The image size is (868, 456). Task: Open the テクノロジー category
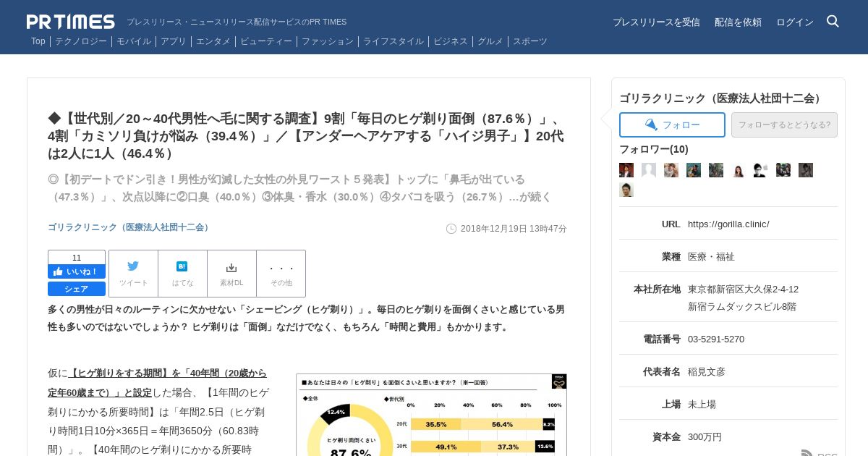[81, 41]
